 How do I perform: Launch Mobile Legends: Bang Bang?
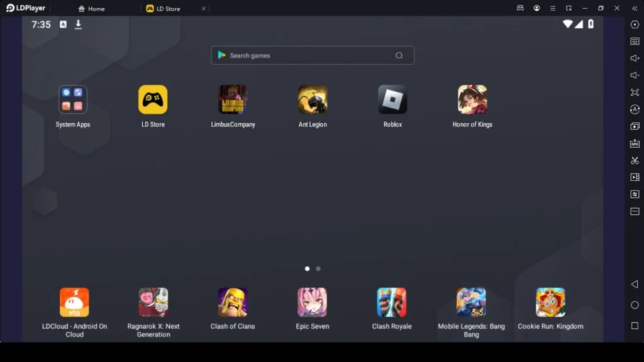(x=471, y=302)
